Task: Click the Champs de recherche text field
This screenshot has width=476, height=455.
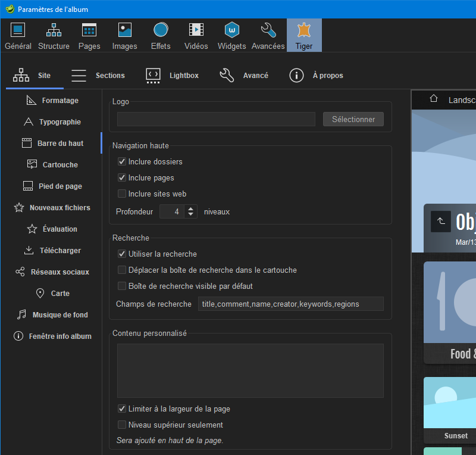Action: 290,304
